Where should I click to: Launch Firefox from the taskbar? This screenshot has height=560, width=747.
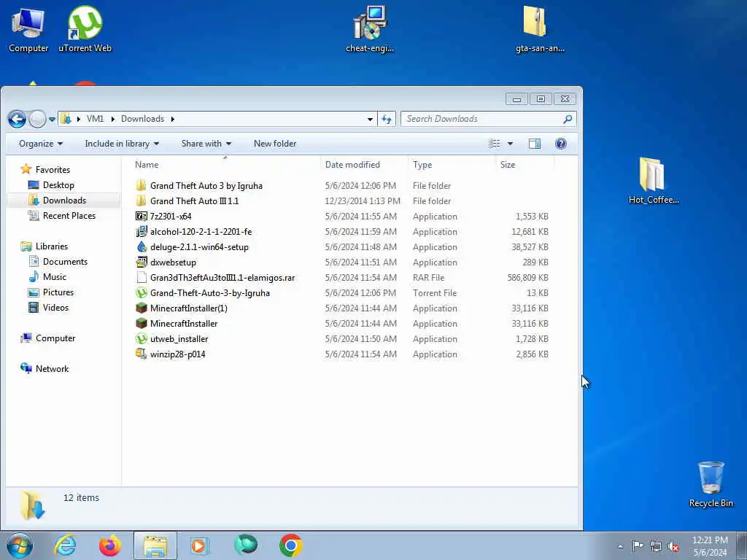(x=110, y=545)
